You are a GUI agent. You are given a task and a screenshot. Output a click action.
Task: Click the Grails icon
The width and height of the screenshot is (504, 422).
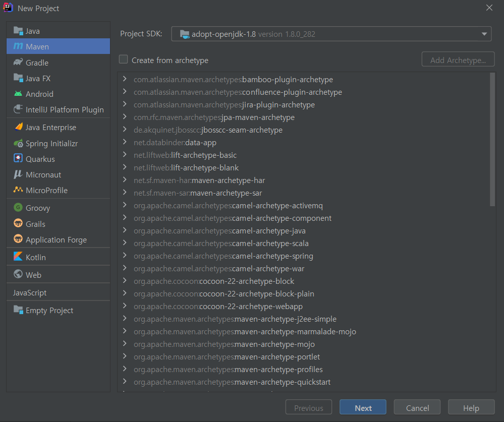[18, 223]
